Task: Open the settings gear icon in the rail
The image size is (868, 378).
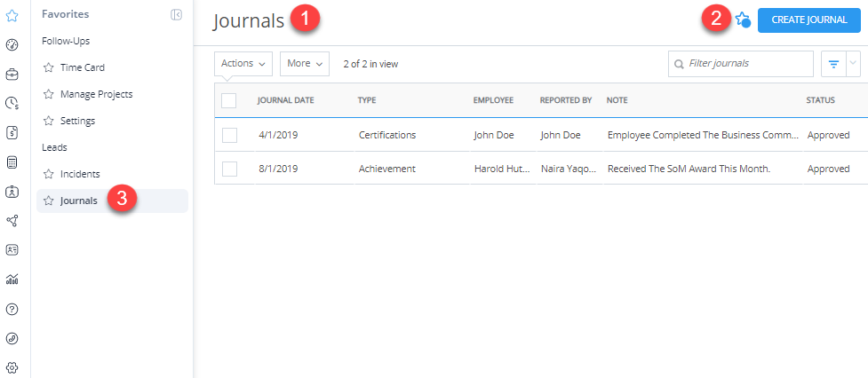Action: 12,367
